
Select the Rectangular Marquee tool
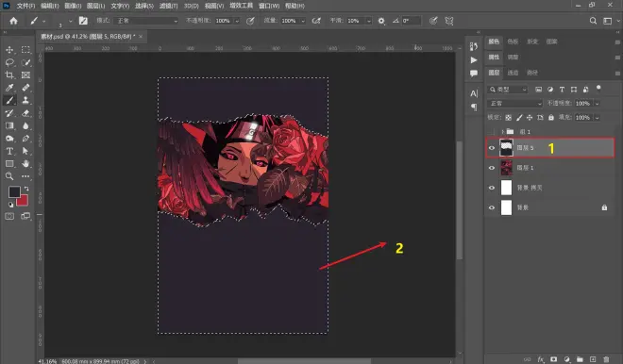[25, 50]
